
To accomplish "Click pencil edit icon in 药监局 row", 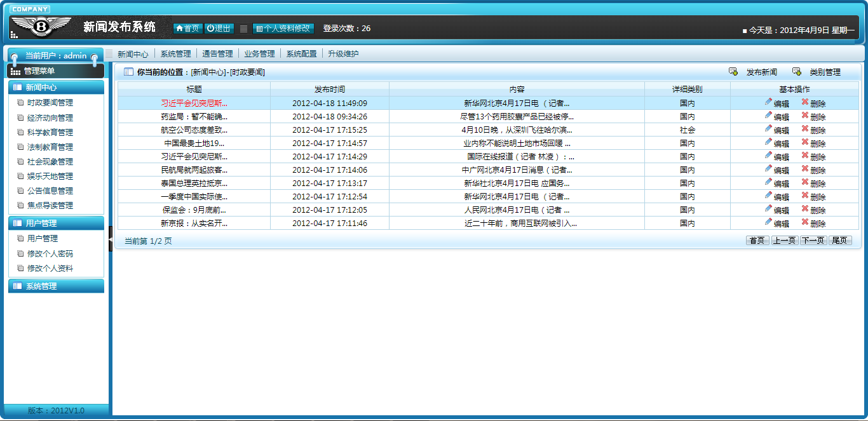I will click(769, 116).
